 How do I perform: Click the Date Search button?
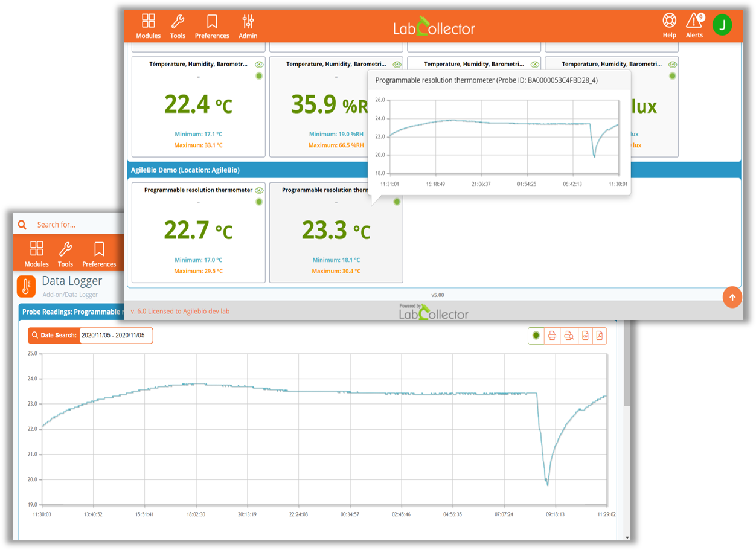pos(54,335)
